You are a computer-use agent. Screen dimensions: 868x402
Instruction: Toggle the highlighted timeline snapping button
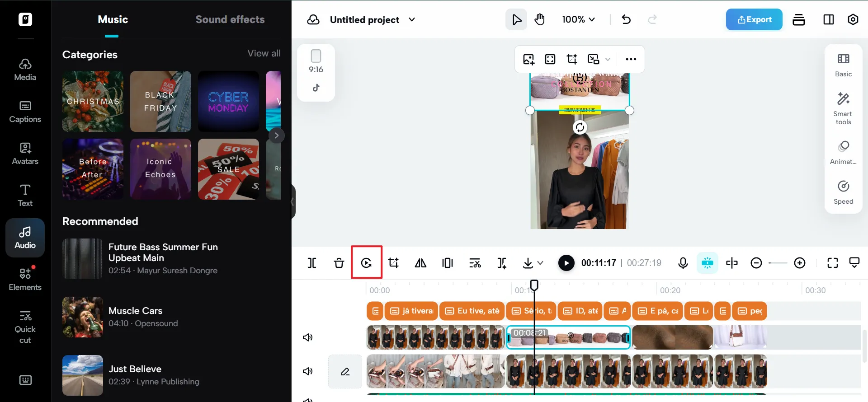point(707,263)
